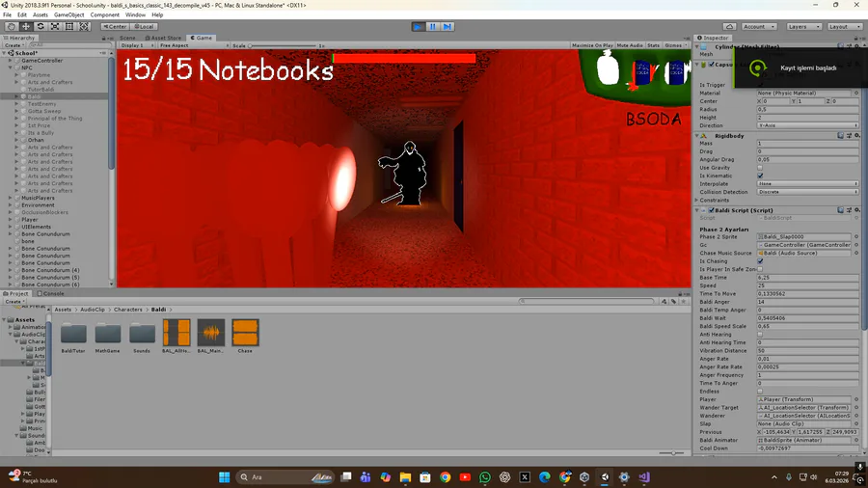
Task: Pick object for Phase 2 Sprite field
Action: click(x=856, y=237)
